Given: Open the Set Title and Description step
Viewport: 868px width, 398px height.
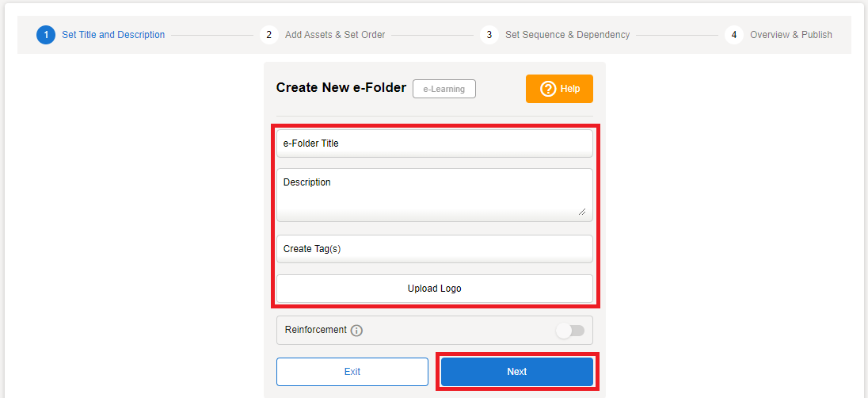Looking at the screenshot, I should (113, 35).
